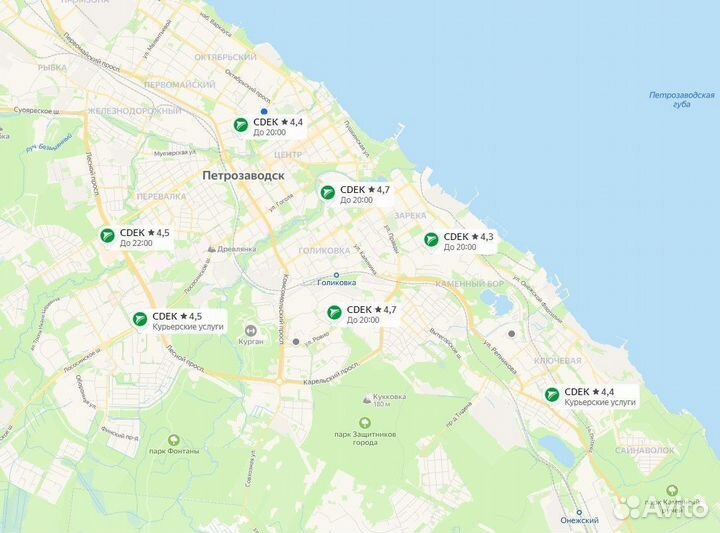Image resolution: width=720 pixels, height=533 pixels.
Task: Select the Голиковка railway station marker
Action: coord(336,275)
